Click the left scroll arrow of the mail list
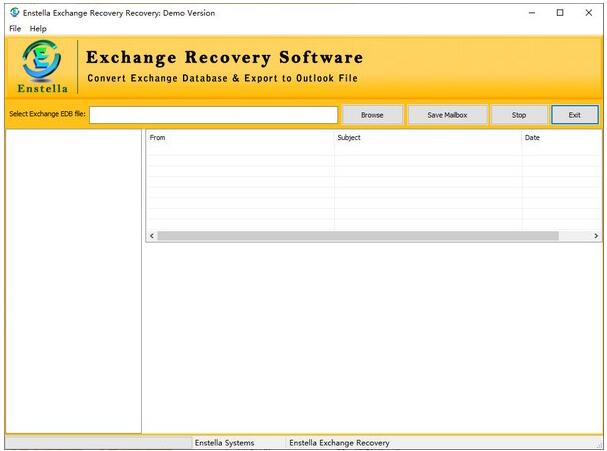607x451 pixels. tap(152, 236)
